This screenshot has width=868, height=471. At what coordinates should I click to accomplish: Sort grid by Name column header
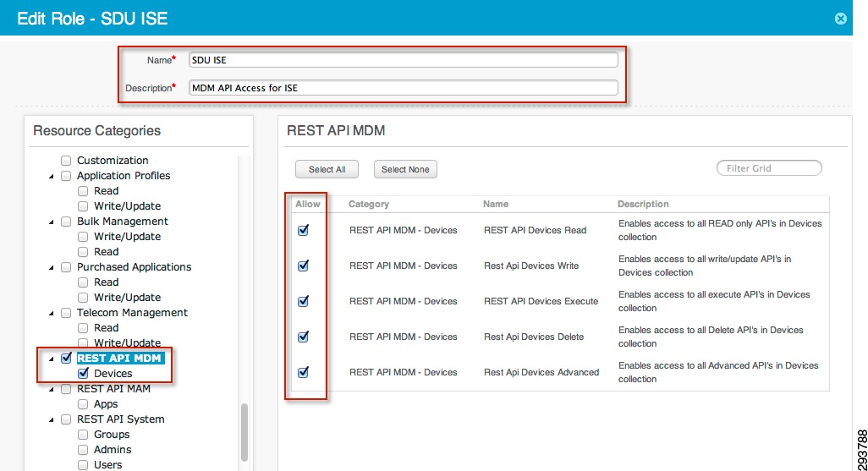[496, 204]
